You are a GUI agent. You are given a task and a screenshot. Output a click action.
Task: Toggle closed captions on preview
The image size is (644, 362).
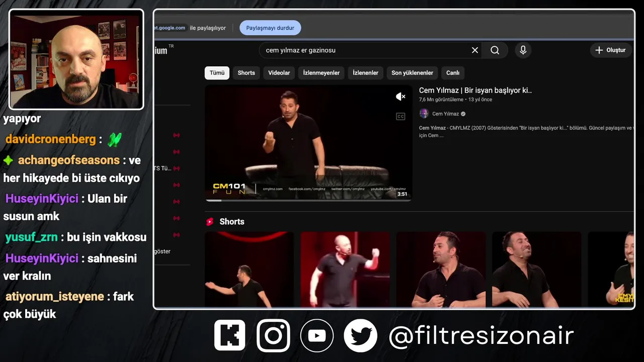400,117
